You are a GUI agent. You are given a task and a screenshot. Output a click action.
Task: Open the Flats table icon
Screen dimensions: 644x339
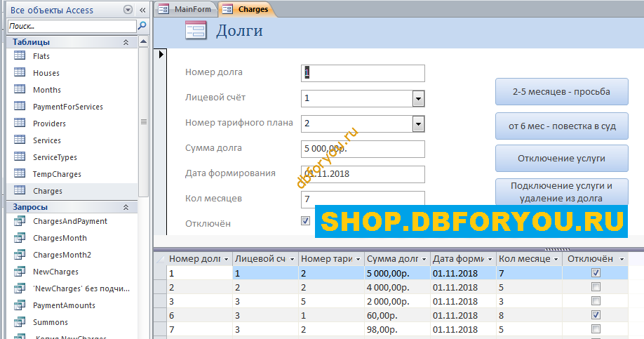pos(20,55)
